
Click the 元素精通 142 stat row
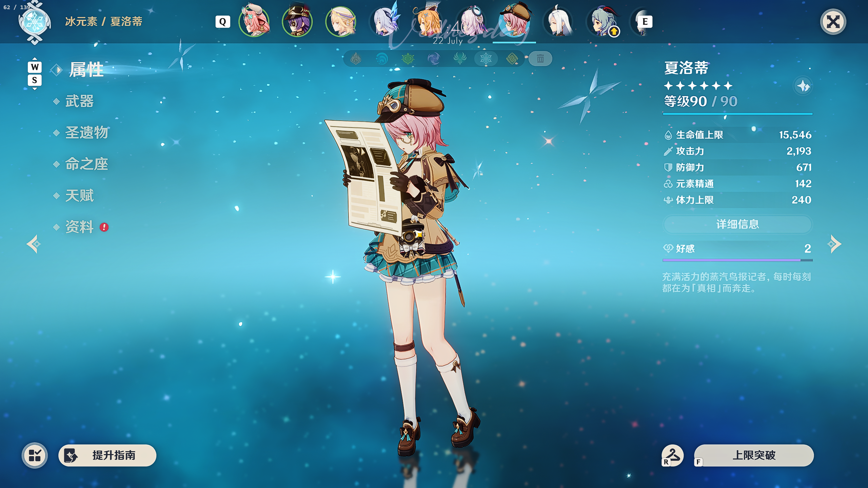pos(737,184)
